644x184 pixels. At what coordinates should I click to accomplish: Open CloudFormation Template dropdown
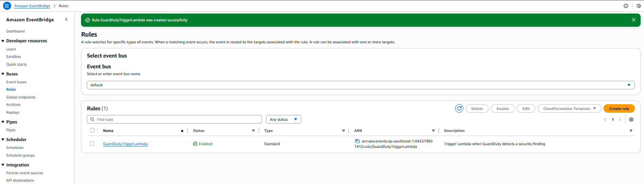pyautogui.click(x=569, y=109)
